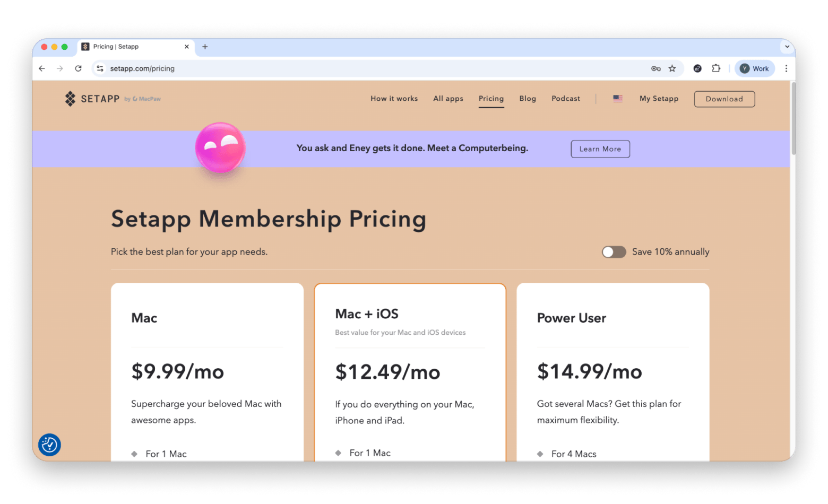Screen dimensions: 828x504
Task: Click the pink Eney mascot icon
Action: [220, 148]
